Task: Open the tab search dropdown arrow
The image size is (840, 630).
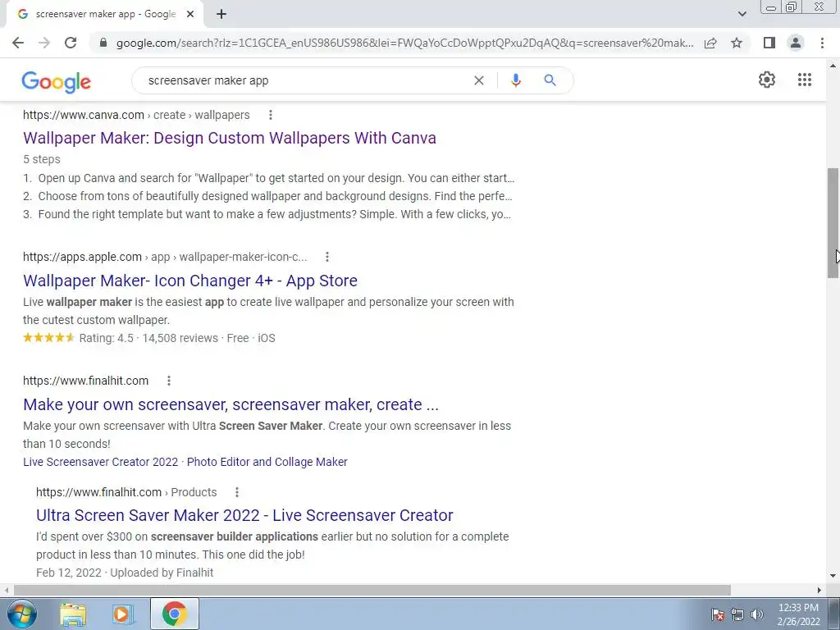Action: point(742,14)
